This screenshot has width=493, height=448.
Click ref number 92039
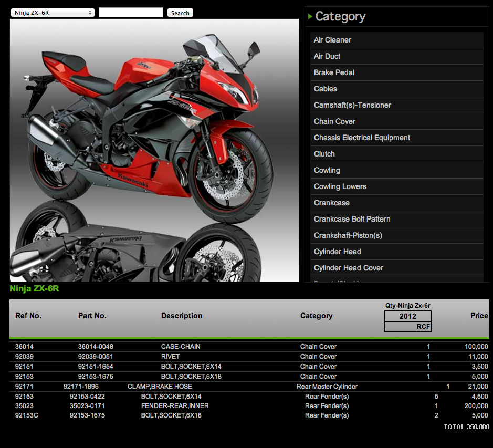click(x=24, y=357)
